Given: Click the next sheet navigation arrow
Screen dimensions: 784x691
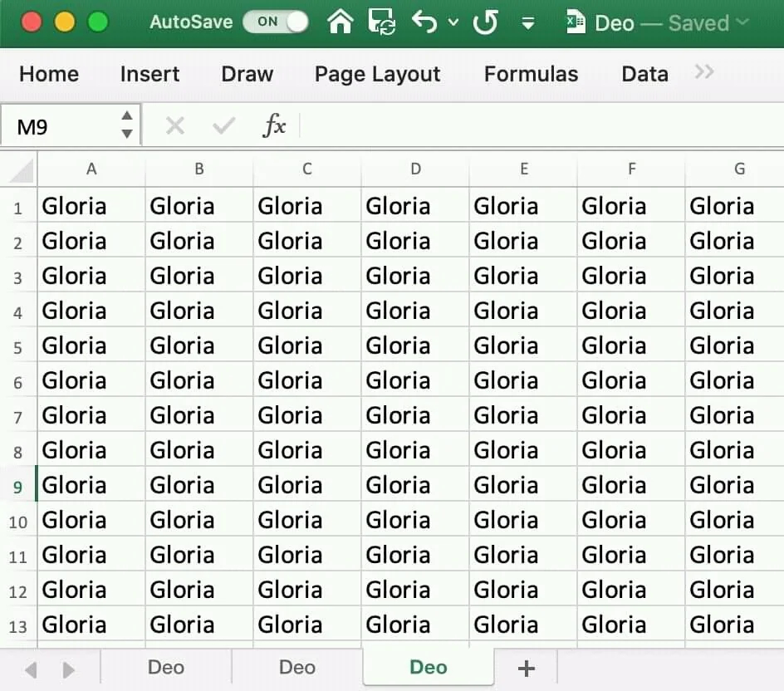Looking at the screenshot, I should tap(69, 669).
